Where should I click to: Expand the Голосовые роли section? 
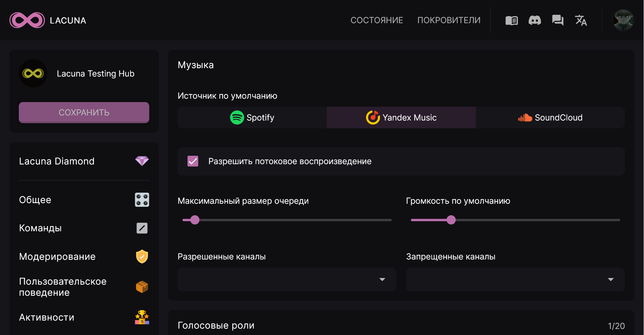click(216, 325)
